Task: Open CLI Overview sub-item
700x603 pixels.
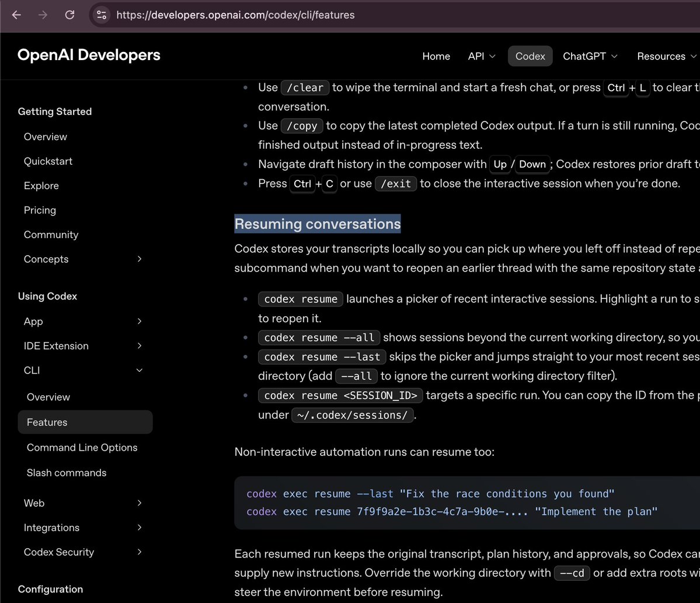Action: click(x=48, y=398)
